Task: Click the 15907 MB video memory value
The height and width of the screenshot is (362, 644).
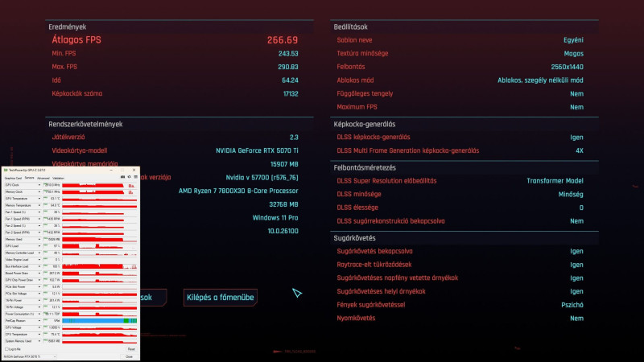Action: [x=284, y=164]
